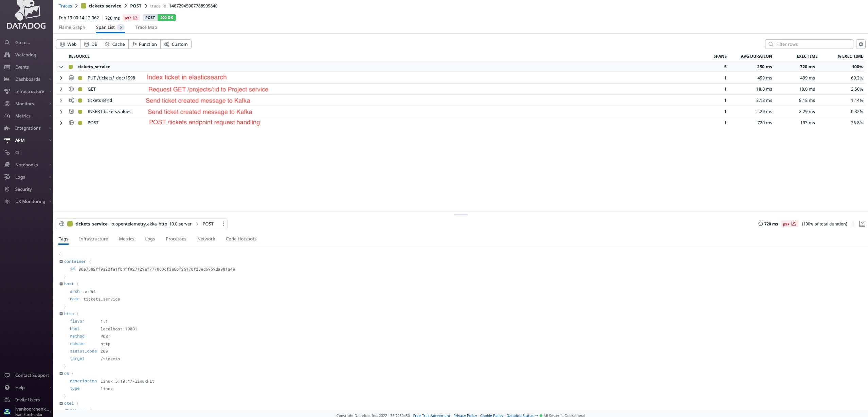The height and width of the screenshot is (417, 868).
Task: Select the Span List tab
Action: pyautogui.click(x=110, y=27)
